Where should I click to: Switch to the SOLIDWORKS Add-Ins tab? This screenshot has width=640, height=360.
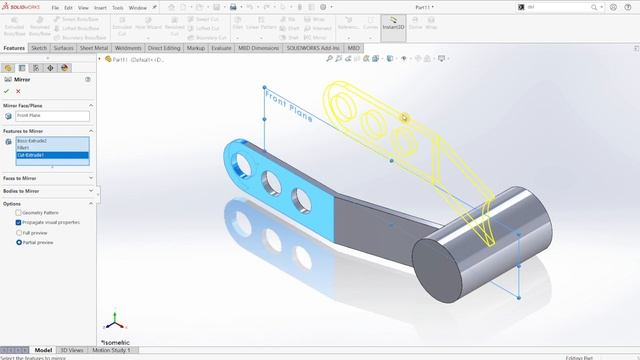[313, 48]
